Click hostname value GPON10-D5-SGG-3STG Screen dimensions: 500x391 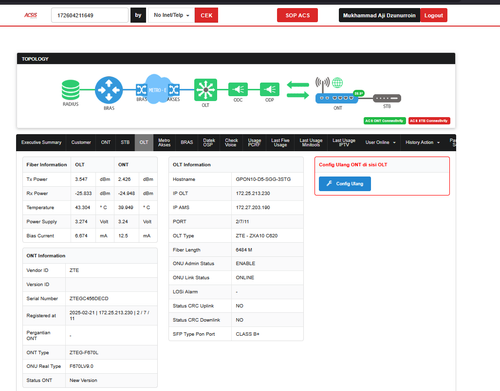coord(263,179)
